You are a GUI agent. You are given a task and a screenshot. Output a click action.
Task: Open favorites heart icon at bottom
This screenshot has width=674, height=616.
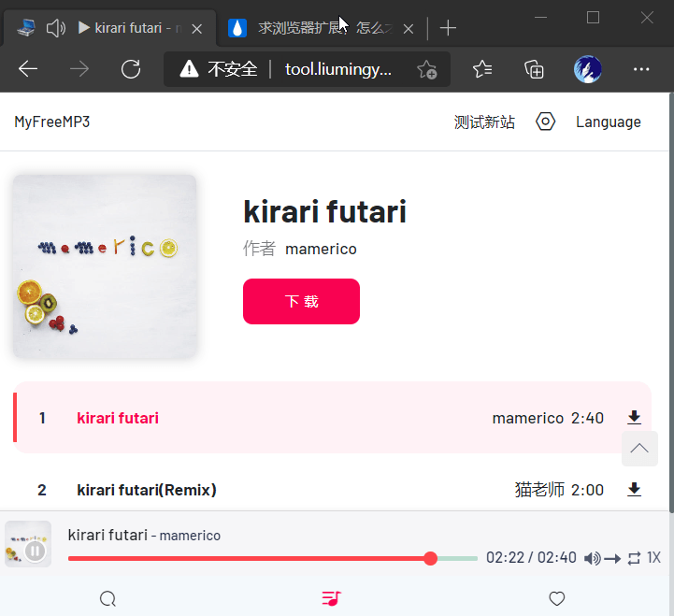pos(556,598)
